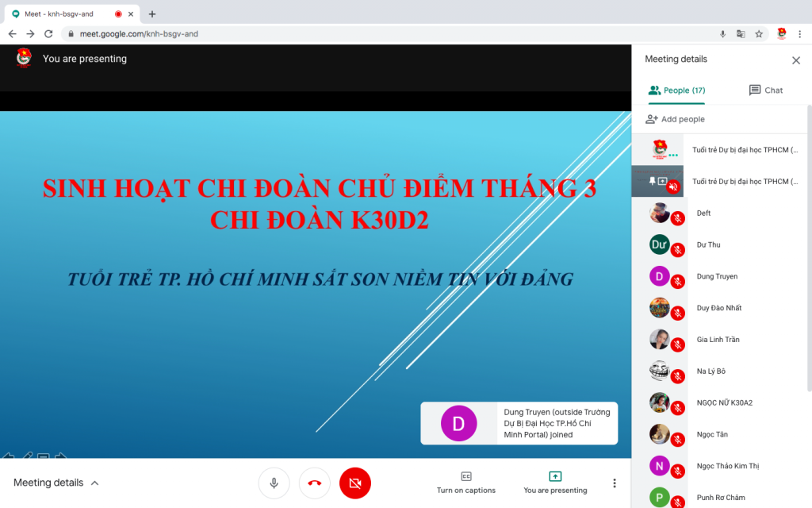812x508 pixels.
Task: Toggle the microphone button in the call bar
Action: (x=274, y=483)
